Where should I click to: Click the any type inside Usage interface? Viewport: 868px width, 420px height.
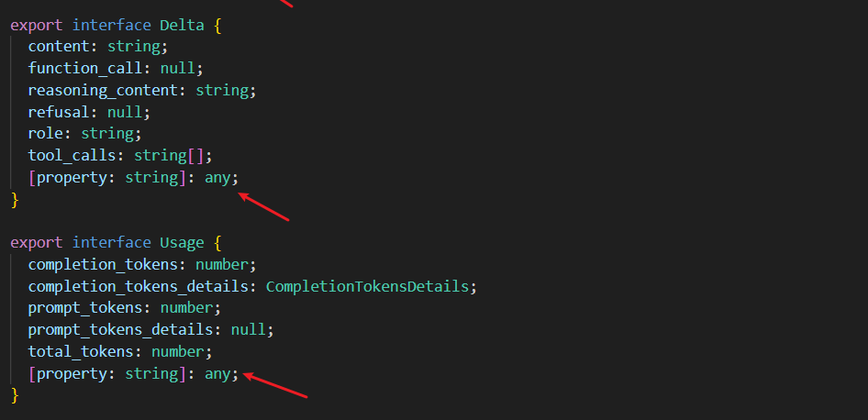coord(217,374)
